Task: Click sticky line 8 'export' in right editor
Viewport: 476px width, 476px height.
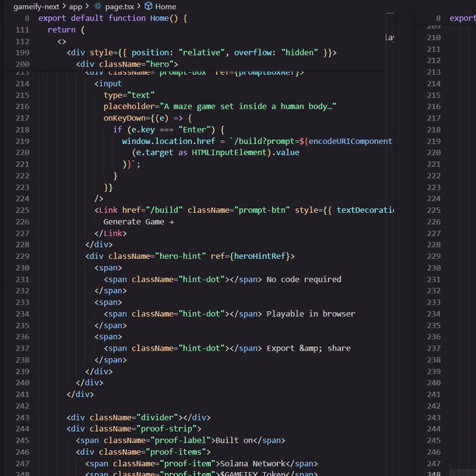Action: tap(463, 18)
